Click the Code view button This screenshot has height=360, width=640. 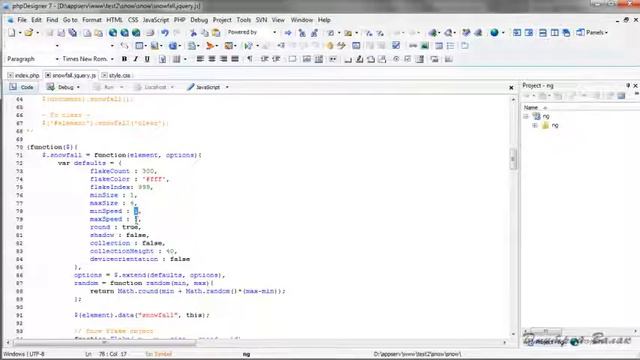22,87
